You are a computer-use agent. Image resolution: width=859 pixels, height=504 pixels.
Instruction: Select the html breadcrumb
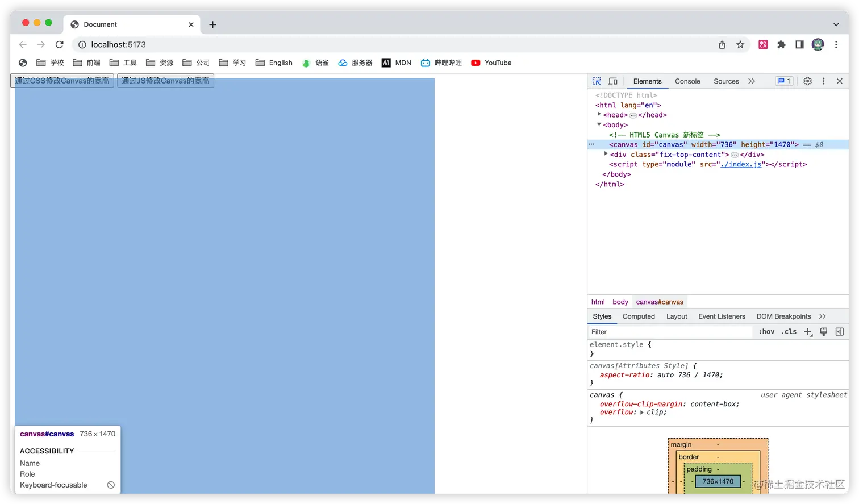pos(598,302)
